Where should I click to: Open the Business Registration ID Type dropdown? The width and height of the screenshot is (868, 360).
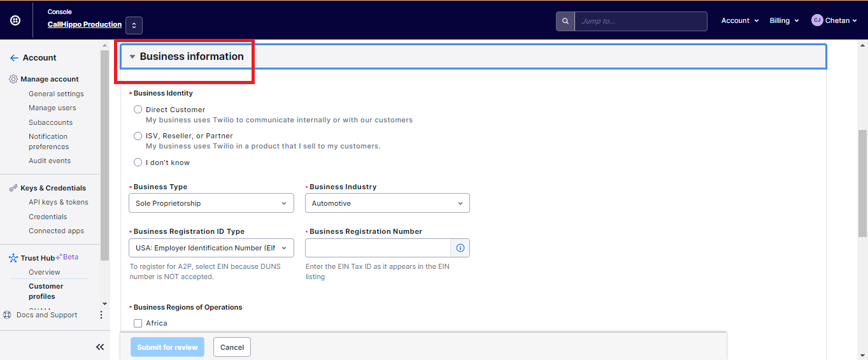211,248
